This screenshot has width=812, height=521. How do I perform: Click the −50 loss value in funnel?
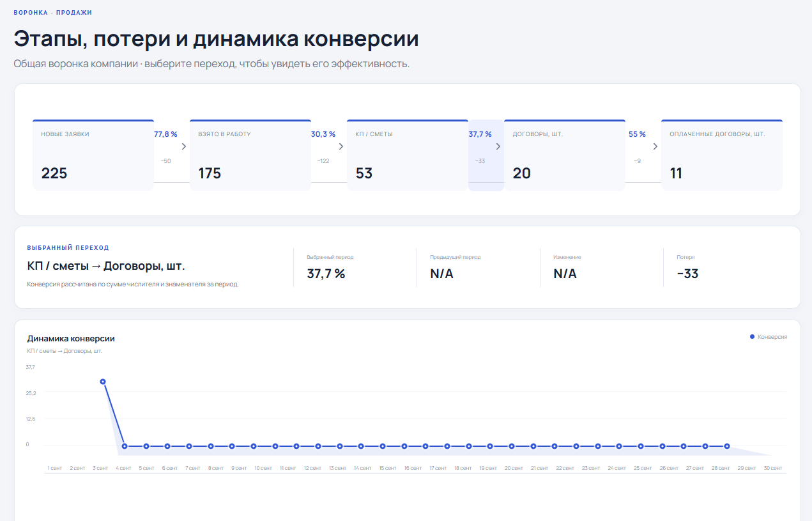point(165,161)
